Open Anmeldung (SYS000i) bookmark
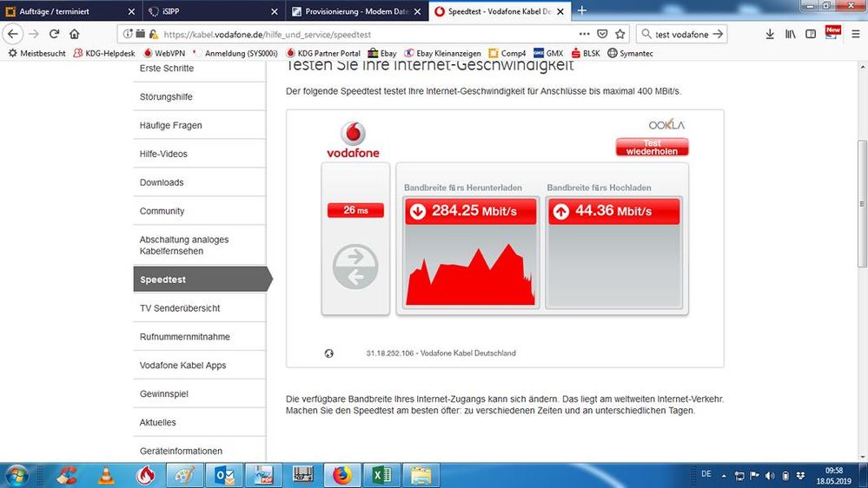The height and width of the screenshot is (488, 868). click(235, 53)
